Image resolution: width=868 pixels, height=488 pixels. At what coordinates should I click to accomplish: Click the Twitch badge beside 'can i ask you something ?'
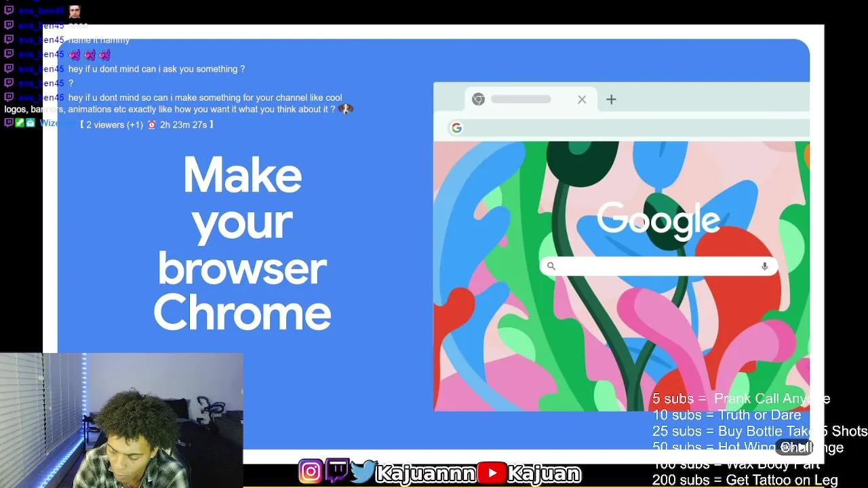pos(9,68)
